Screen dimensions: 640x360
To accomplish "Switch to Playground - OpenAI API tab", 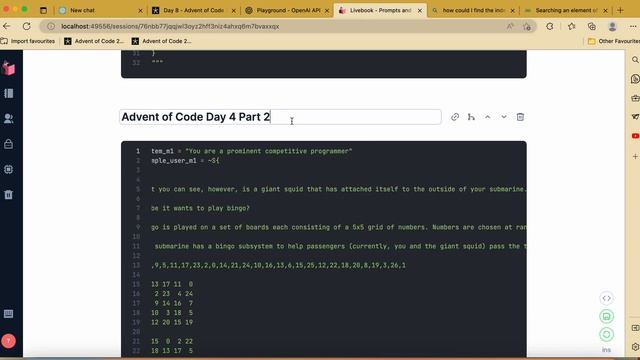I will [x=287, y=10].
